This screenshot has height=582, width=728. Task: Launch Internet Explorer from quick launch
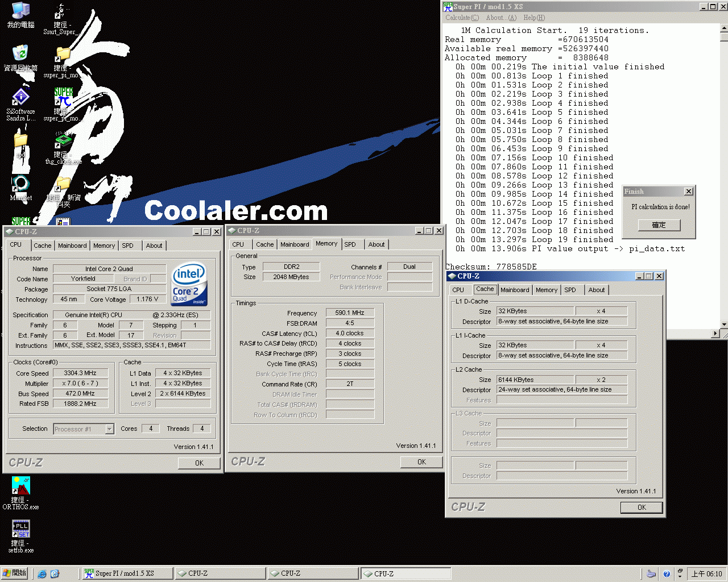(42, 573)
